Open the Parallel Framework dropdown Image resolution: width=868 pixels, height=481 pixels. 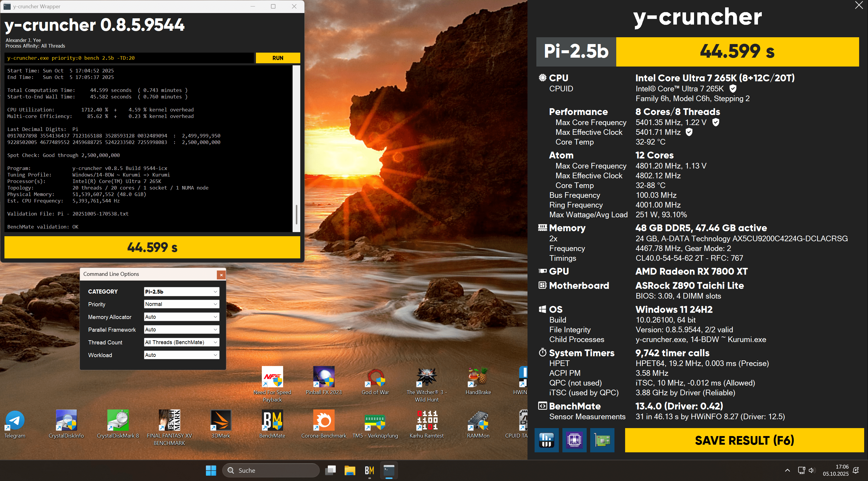181,329
